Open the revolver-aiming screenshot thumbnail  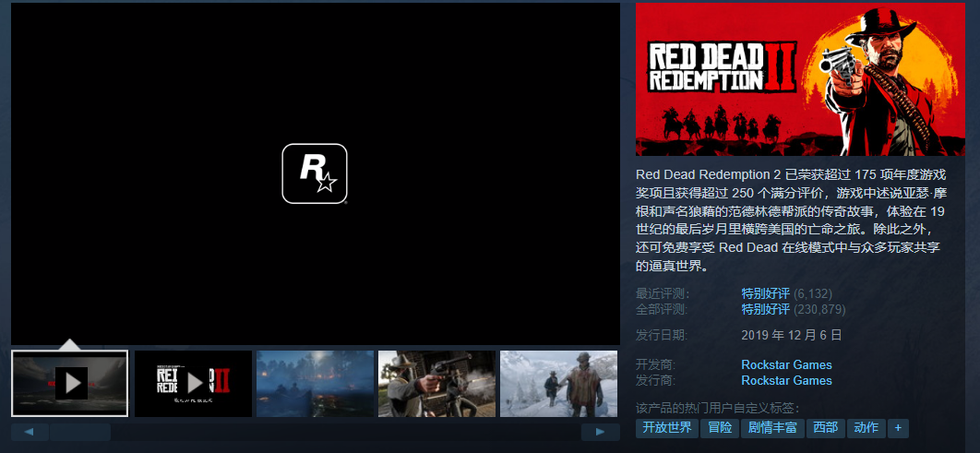click(436, 383)
